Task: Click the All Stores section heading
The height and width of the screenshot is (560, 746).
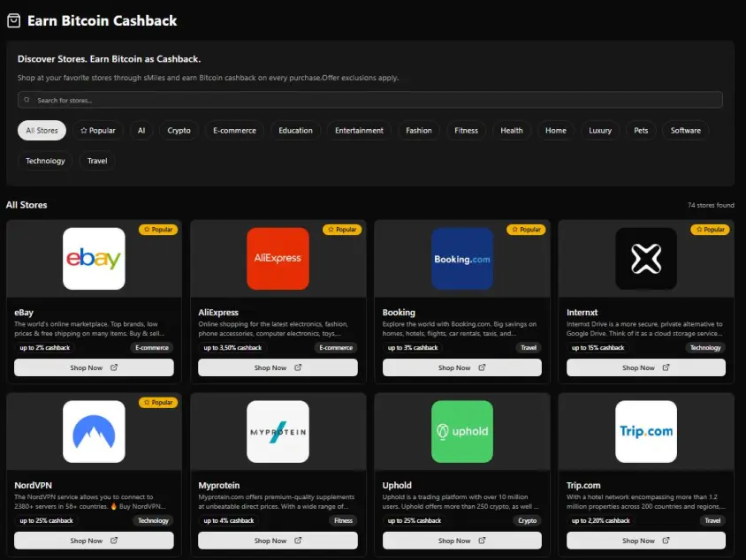Action: pos(27,205)
